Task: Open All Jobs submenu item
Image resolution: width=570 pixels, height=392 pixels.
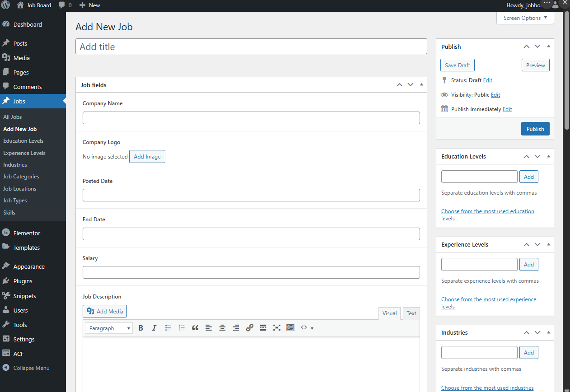Action: [x=13, y=117]
